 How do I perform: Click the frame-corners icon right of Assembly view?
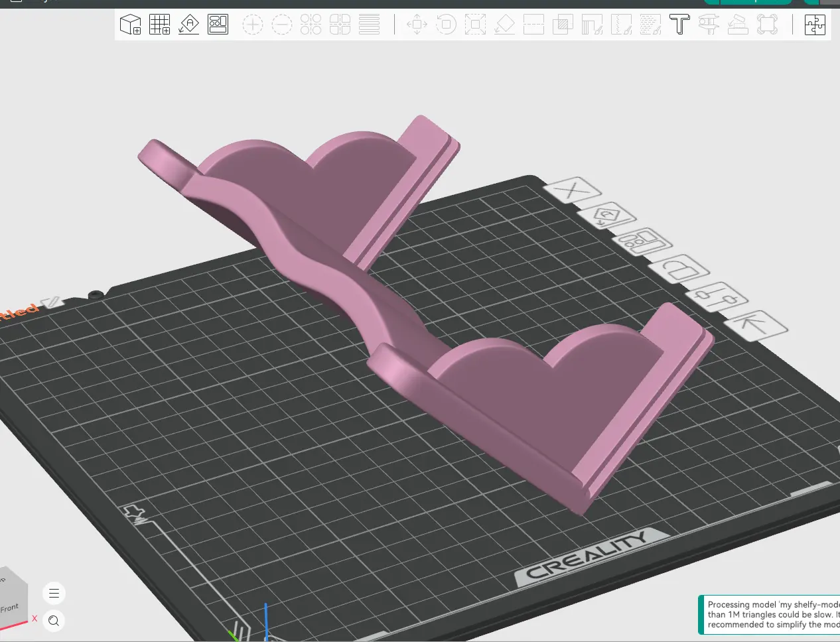click(x=767, y=25)
